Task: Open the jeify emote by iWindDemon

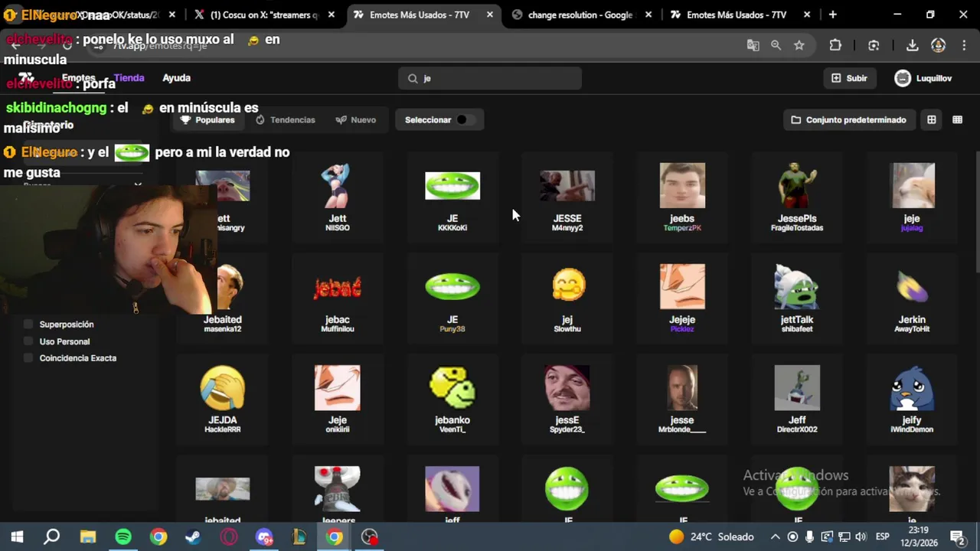Action: pyautogui.click(x=912, y=399)
